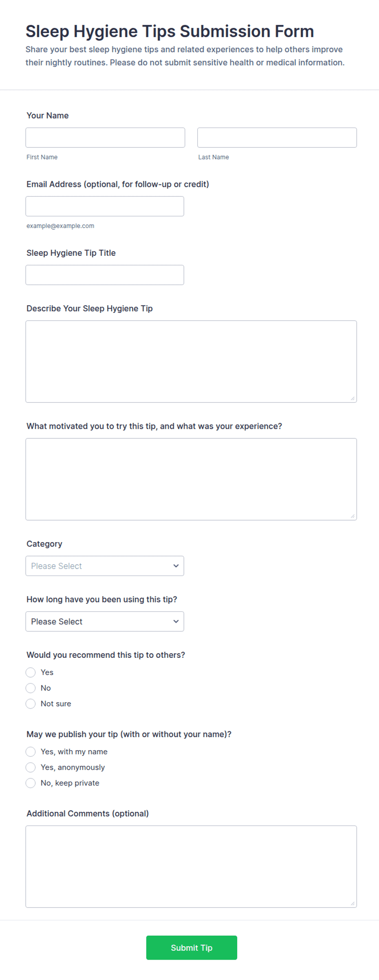Click the motivation and experience textarea
Image resolution: width=379 pixels, height=980 pixels.
point(191,479)
